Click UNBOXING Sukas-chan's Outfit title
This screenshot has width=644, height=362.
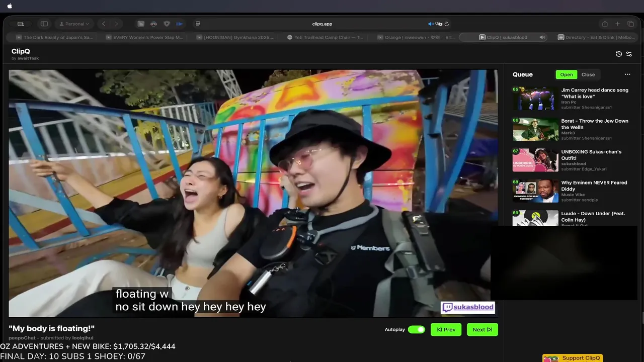coord(591,155)
